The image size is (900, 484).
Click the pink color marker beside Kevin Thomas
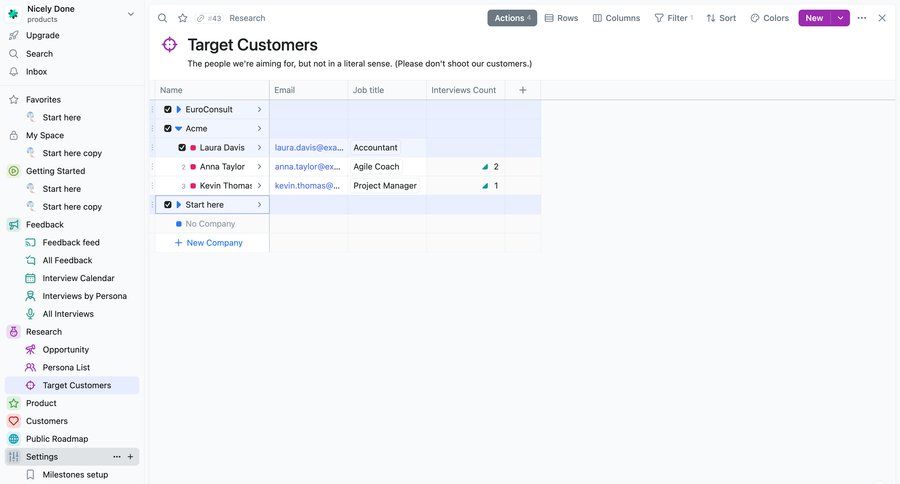tap(193, 186)
